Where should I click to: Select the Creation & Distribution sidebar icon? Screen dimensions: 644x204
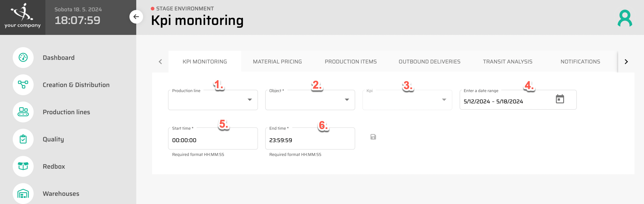[x=23, y=85]
